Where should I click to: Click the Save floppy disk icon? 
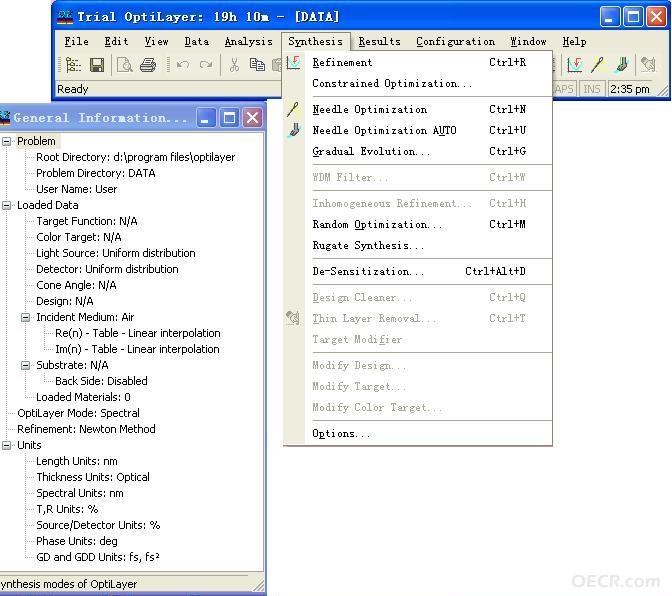97,65
